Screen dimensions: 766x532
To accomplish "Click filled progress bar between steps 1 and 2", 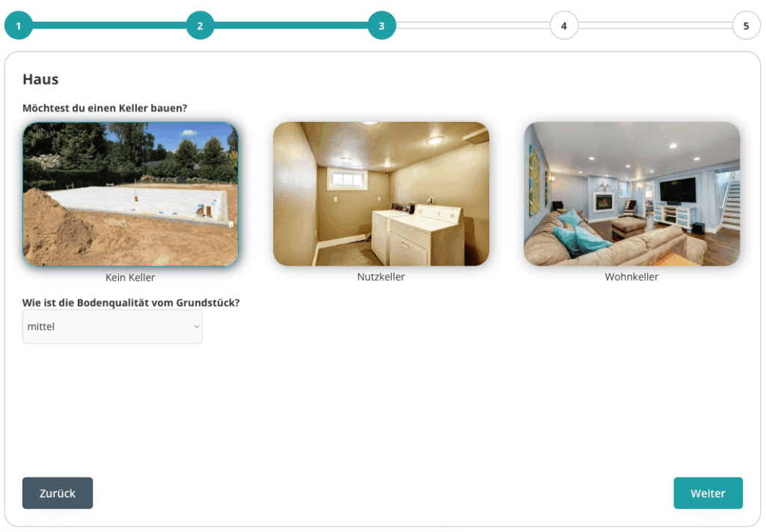I will tap(109, 25).
